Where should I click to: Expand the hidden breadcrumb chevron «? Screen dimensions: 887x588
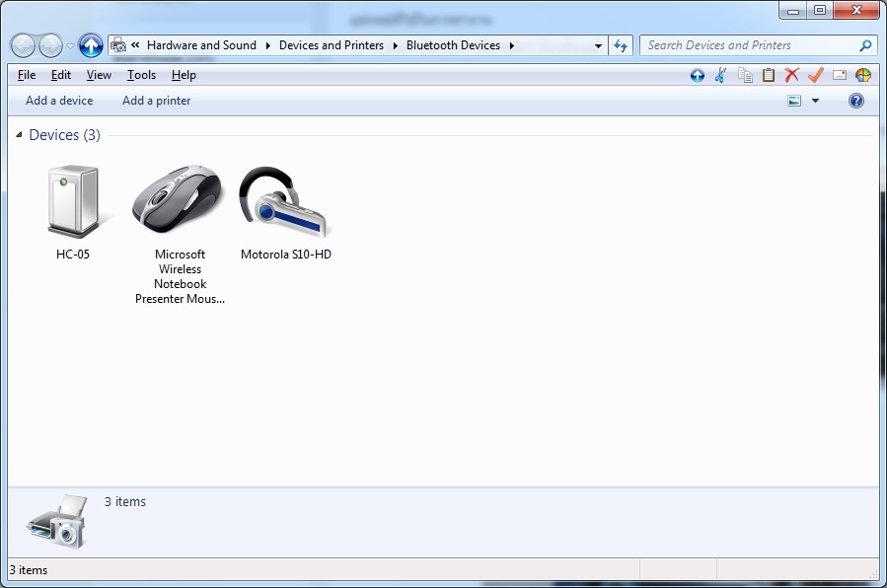135,44
